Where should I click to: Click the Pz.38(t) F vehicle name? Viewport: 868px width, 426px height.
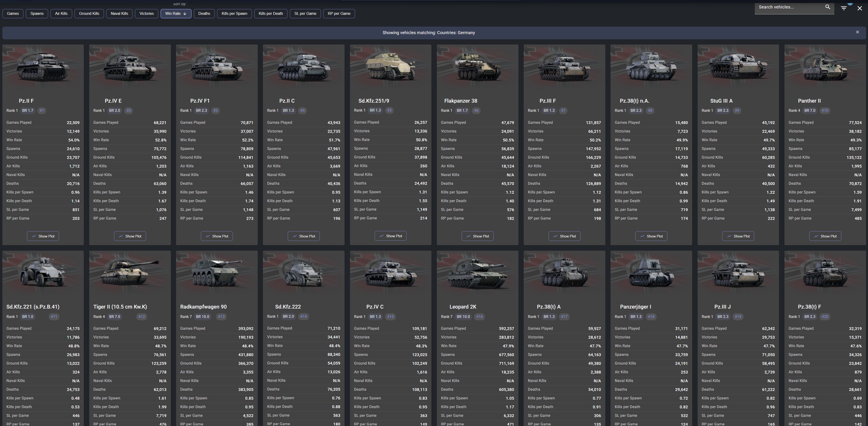click(809, 307)
